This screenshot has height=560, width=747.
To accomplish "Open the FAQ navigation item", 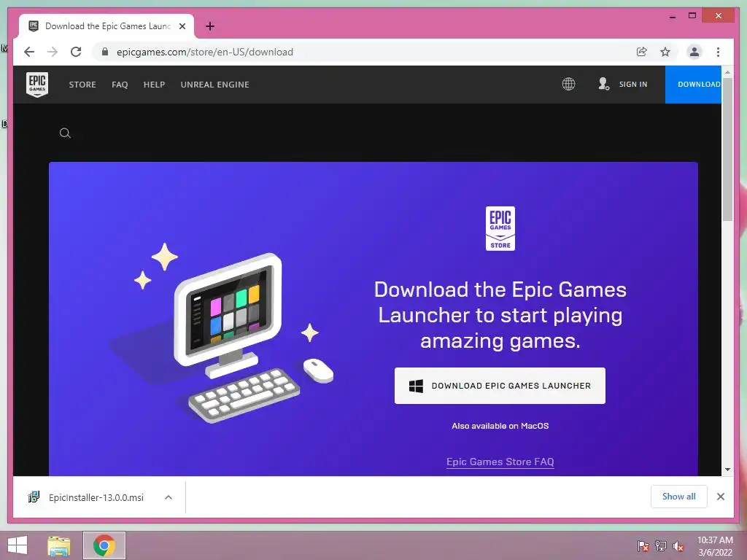I will pos(120,85).
